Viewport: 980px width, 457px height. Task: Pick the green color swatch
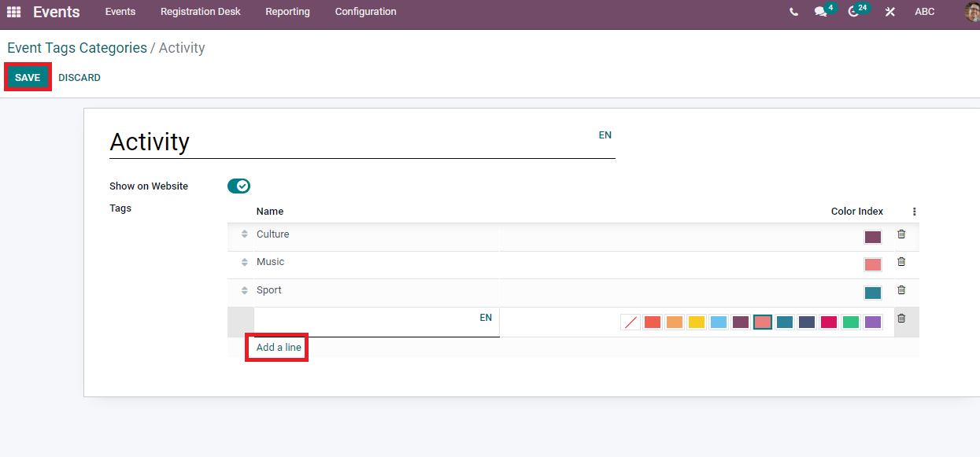pos(851,322)
